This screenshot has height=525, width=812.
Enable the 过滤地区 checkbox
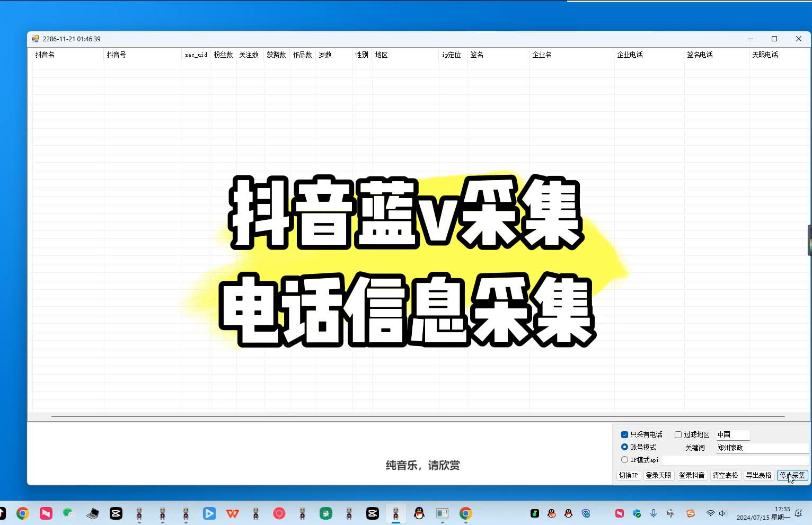coord(678,434)
